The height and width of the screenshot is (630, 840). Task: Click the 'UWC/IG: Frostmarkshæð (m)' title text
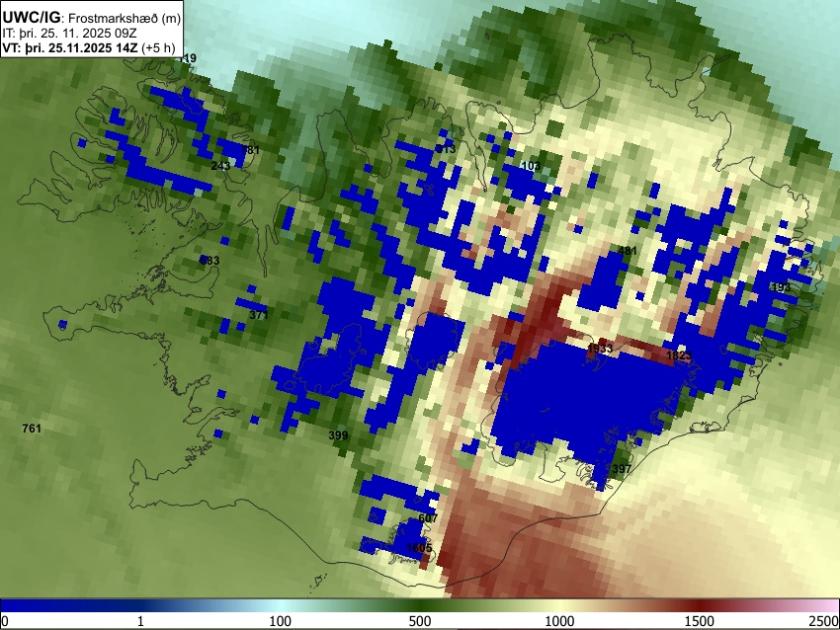(92, 18)
